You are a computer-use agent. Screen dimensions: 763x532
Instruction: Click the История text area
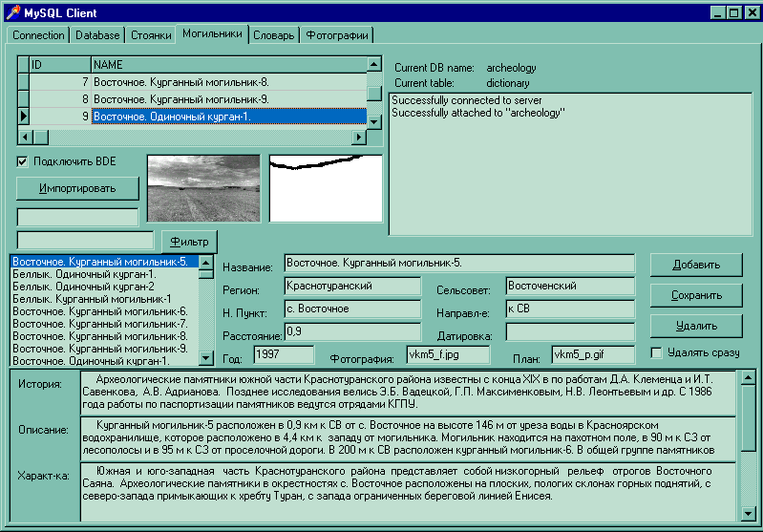coord(409,393)
